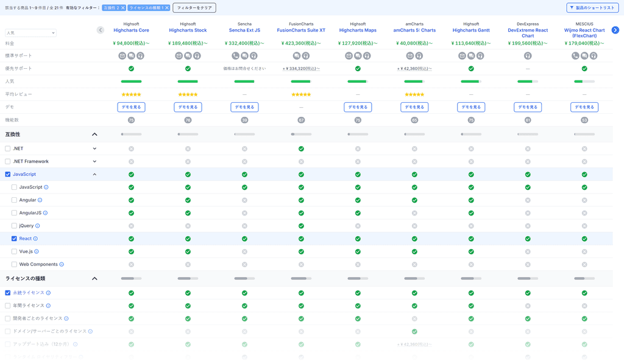This screenshot has width=624, height=364.
Task: Check the nested JavaScript sub-option checkbox
Action: pos(14,187)
